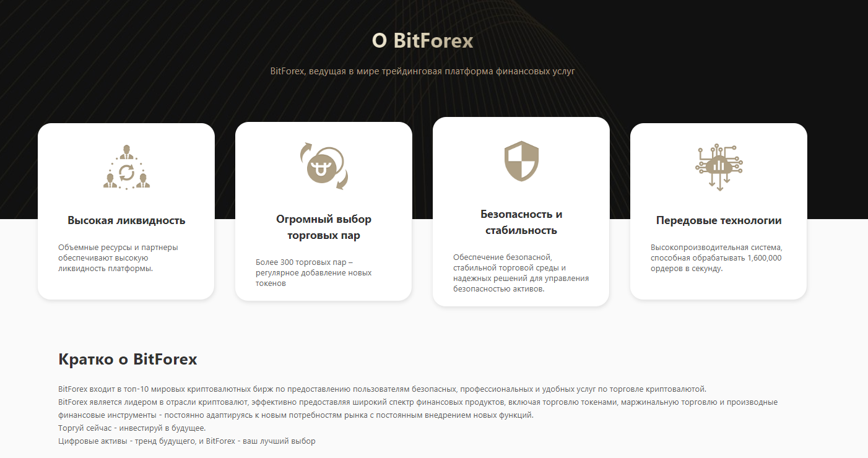Click the liquidity people-cycle icon

126,167
